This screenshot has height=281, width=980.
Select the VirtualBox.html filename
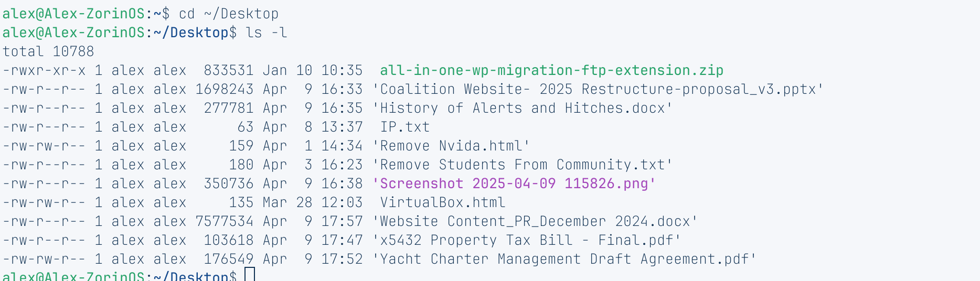443,202
